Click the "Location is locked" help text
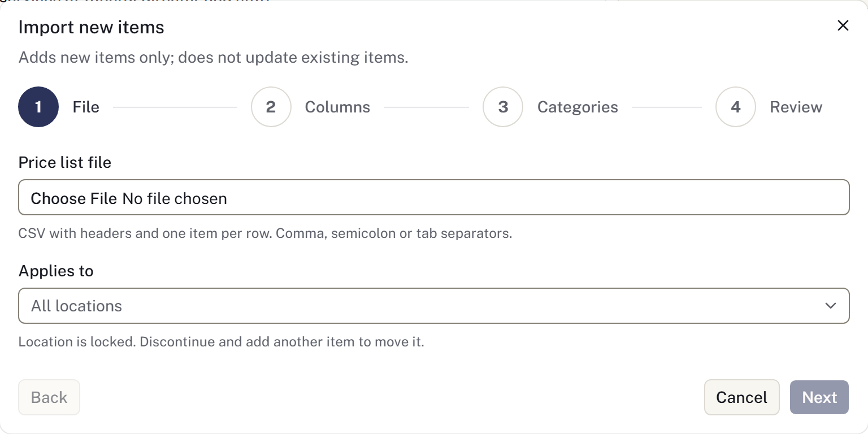Screen dimensions: 868x434 point(221,342)
